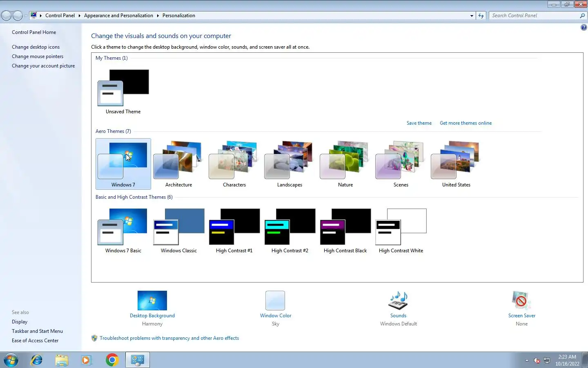Screen dimensions: 588x368
Task: Select the Landscapes theme
Action: 290,164
